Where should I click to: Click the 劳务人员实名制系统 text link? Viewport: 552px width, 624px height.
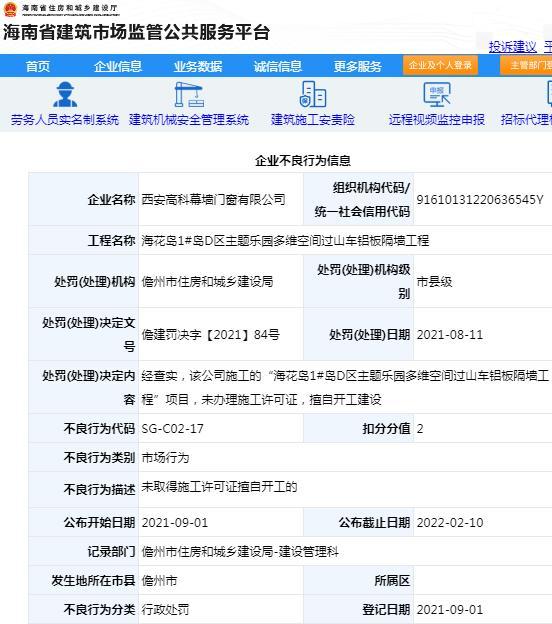(65, 119)
